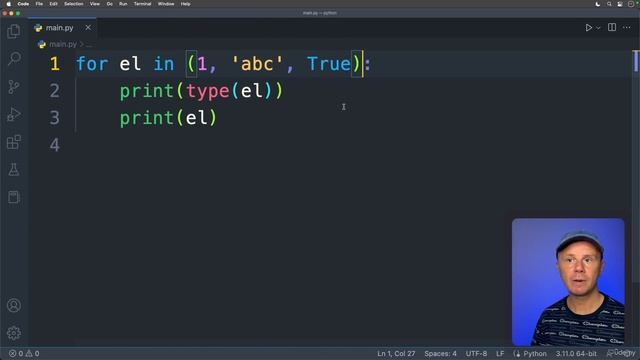The height and width of the screenshot is (360, 640).
Task: Run Python file with play button
Action: pyautogui.click(x=589, y=28)
